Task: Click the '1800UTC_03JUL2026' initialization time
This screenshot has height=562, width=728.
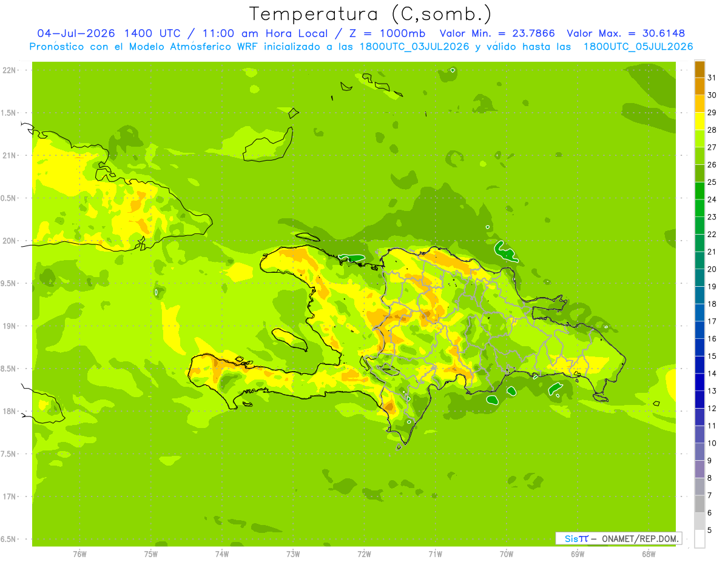Action: 414,47
